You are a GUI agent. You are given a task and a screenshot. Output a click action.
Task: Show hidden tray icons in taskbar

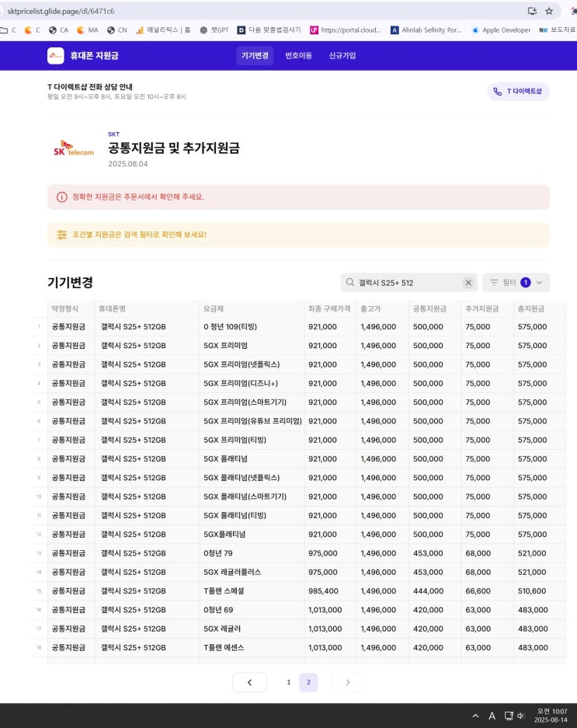click(x=475, y=716)
